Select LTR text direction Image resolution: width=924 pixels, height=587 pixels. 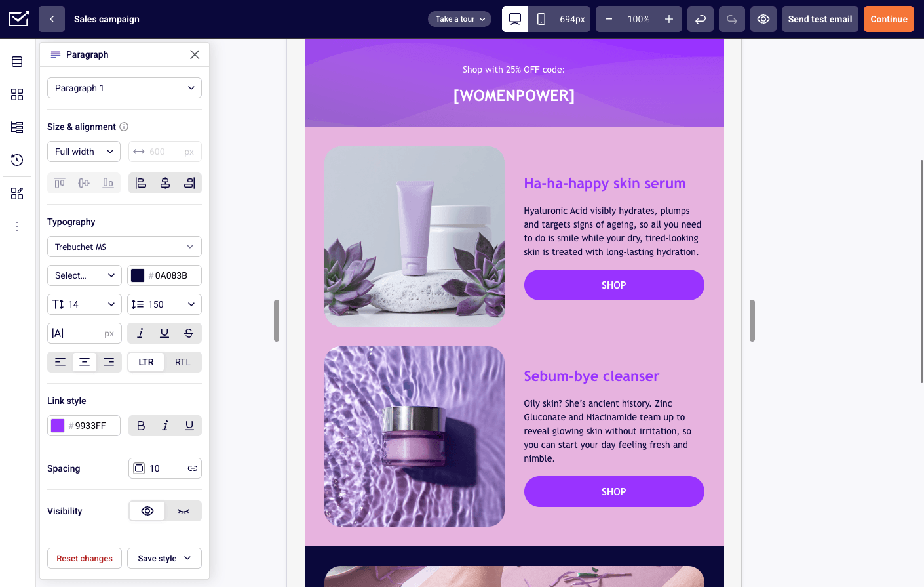(146, 362)
